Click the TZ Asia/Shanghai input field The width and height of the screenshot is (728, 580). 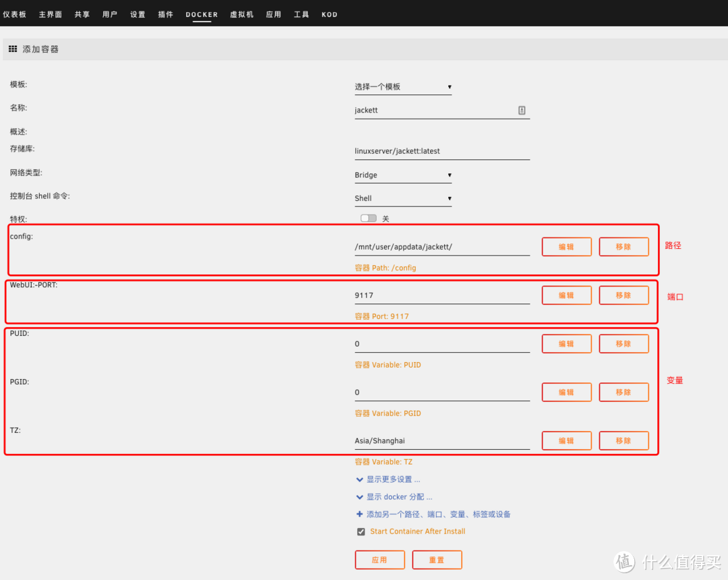[x=442, y=440]
